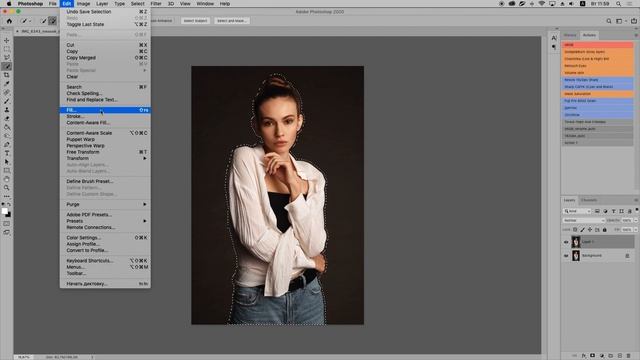Select the Hand tool

tap(7, 179)
